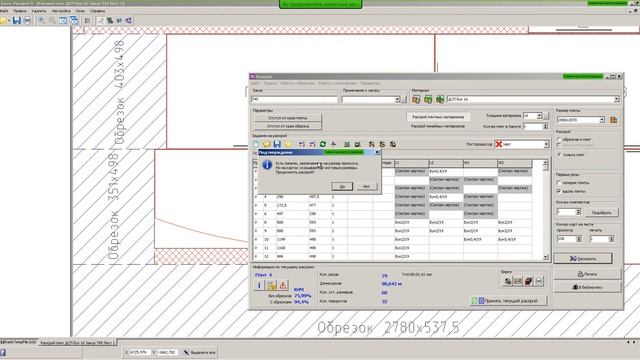Toggle the вдоль плиты checkbox
Viewport: 640px width, 360px height.
[559, 191]
